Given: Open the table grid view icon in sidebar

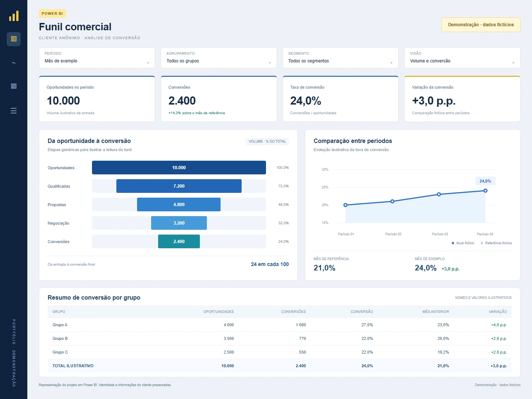Looking at the screenshot, I should click(x=14, y=86).
